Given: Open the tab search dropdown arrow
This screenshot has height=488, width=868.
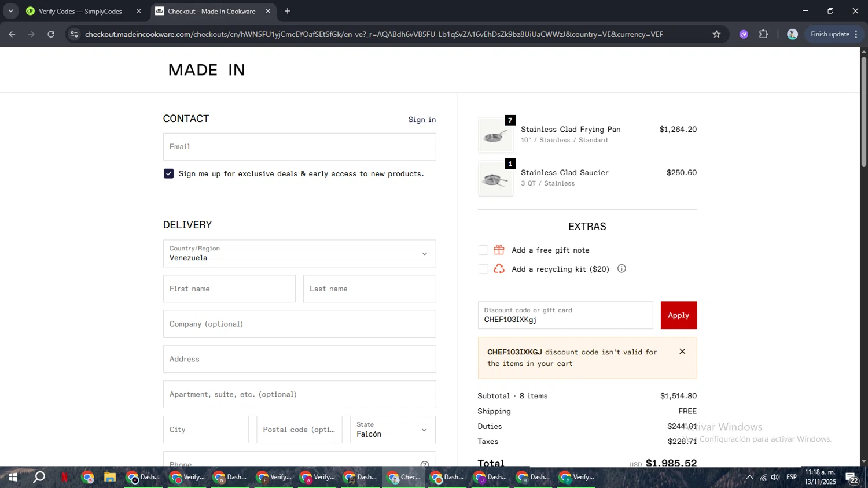Looking at the screenshot, I should pos(10,11).
